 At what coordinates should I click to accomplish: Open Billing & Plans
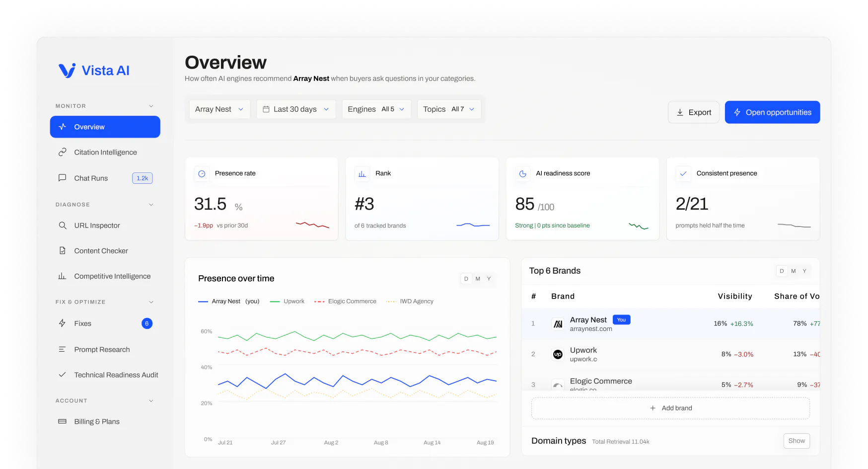(105, 421)
